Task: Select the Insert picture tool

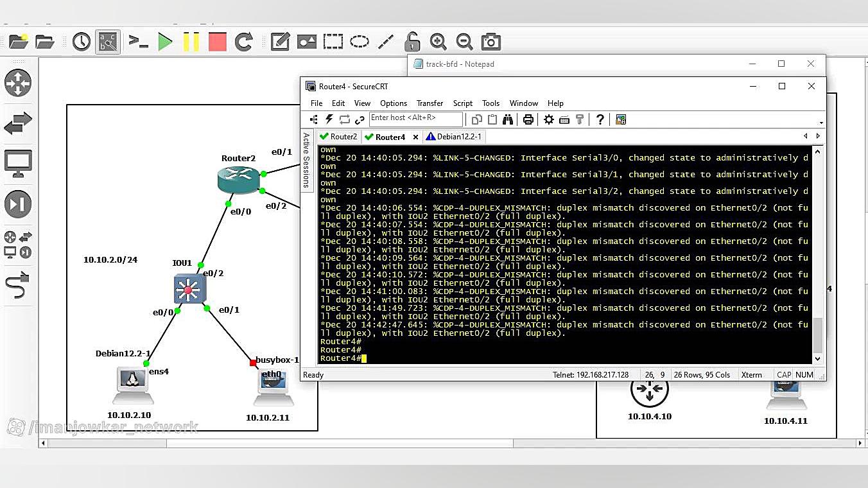Action: tap(306, 42)
